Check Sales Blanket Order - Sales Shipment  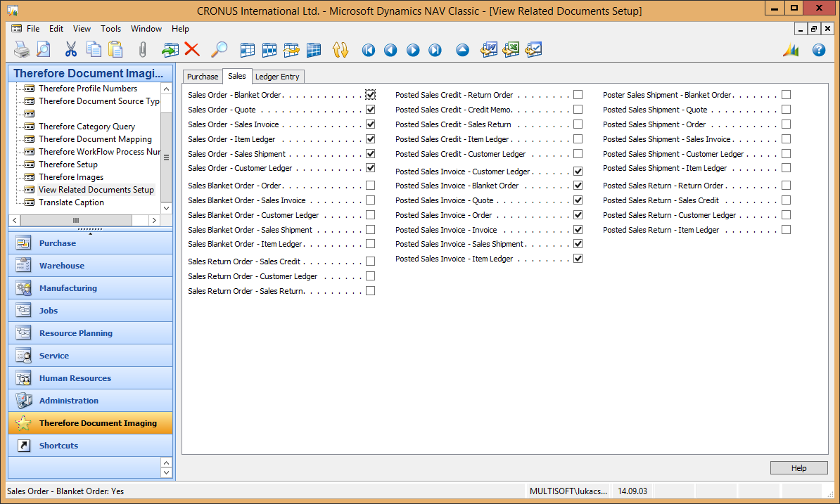[370, 230]
